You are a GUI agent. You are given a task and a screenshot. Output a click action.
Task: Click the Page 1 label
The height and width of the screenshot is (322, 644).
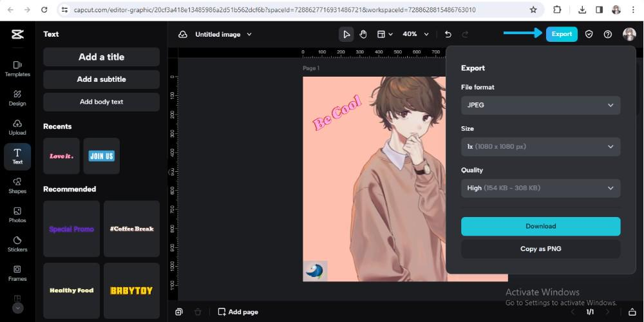[x=311, y=68]
